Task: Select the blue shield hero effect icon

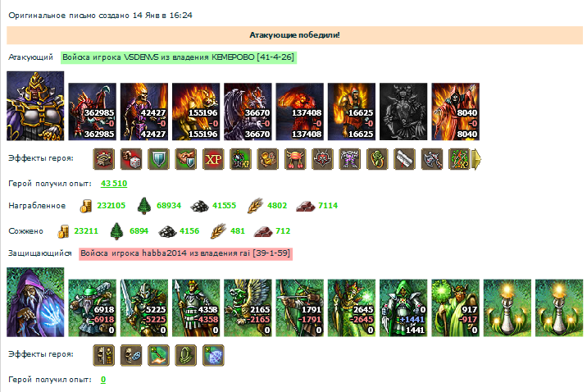Action: (158, 159)
